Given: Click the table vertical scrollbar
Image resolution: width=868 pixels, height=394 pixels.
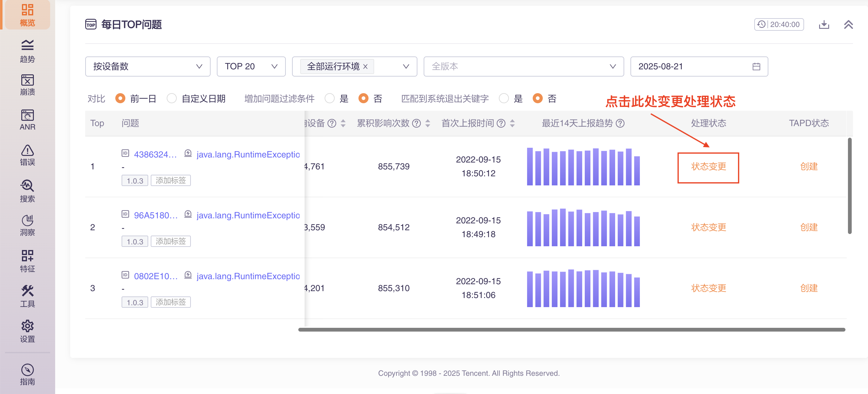Looking at the screenshot, I should tap(850, 185).
